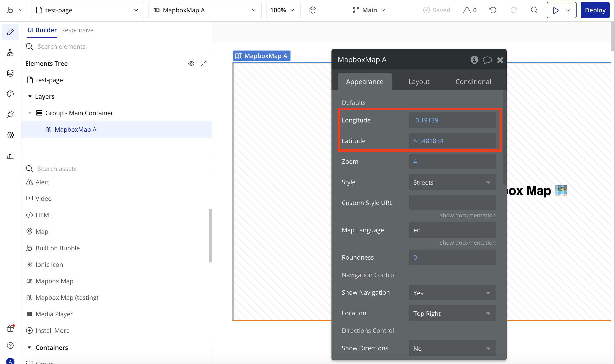
Task: Open the Styles palette icon
Action: click(x=10, y=94)
